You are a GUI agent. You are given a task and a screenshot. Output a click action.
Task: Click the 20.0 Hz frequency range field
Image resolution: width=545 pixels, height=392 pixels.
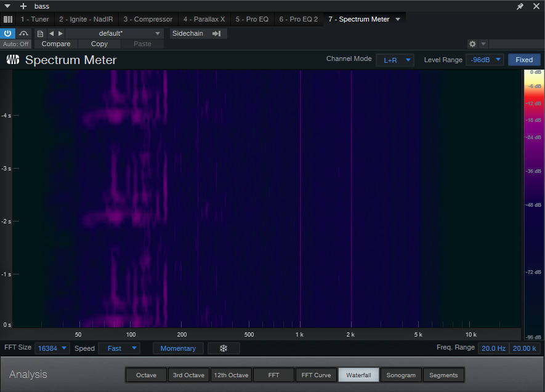pos(493,348)
